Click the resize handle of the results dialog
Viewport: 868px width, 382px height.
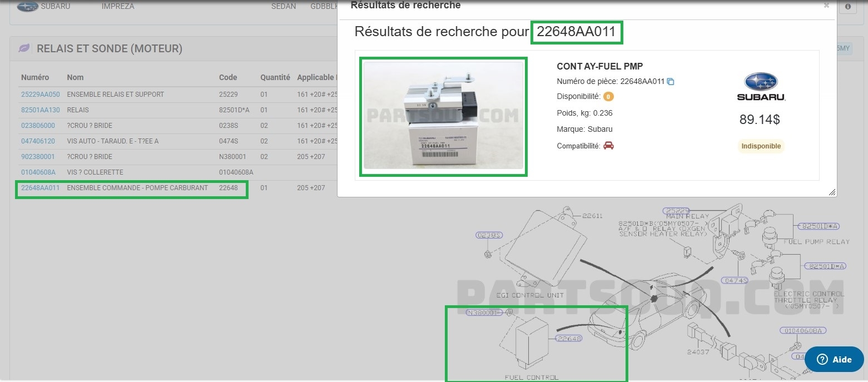tap(832, 192)
